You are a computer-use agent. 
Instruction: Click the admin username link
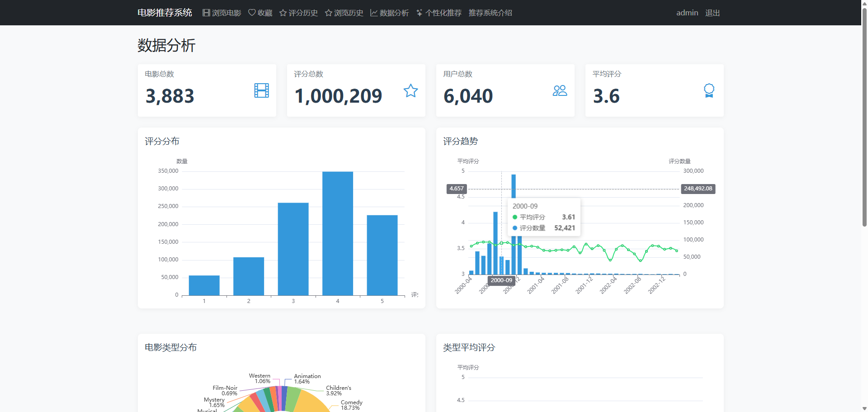click(687, 13)
